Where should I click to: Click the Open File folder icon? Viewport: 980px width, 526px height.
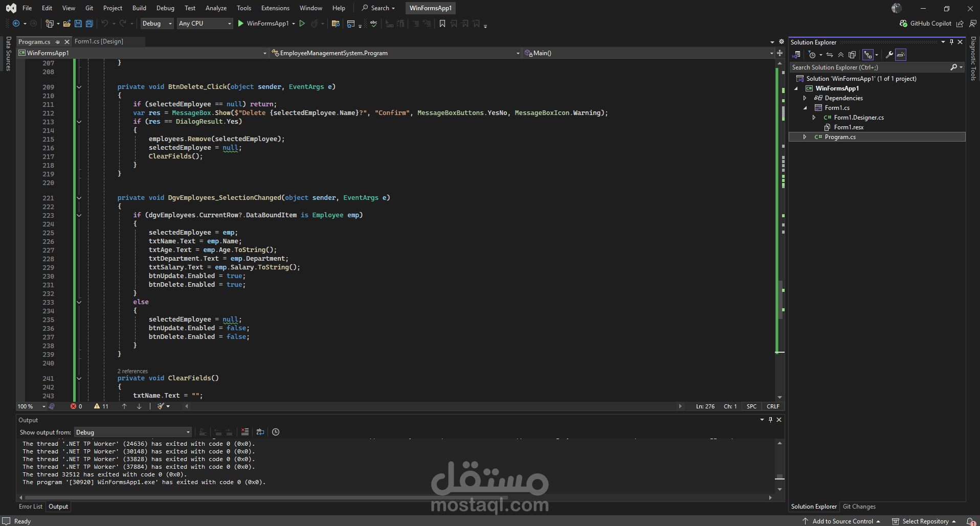click(x=66, y=24)
